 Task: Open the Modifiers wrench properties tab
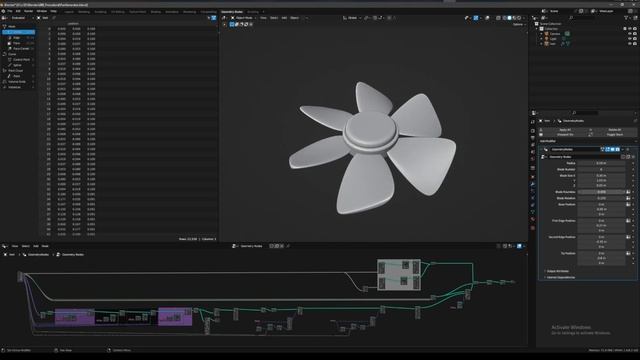click(533, 184)
